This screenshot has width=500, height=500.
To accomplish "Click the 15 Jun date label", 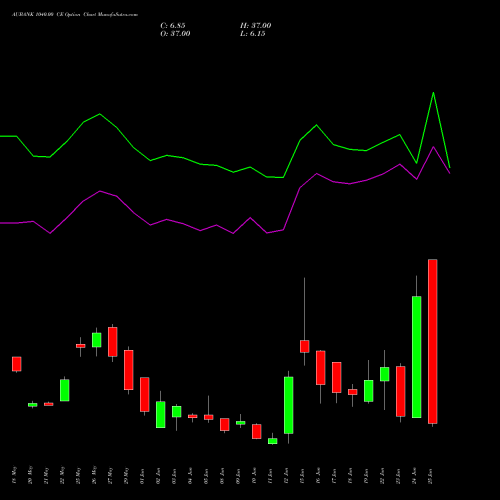I will click(302, 476).
